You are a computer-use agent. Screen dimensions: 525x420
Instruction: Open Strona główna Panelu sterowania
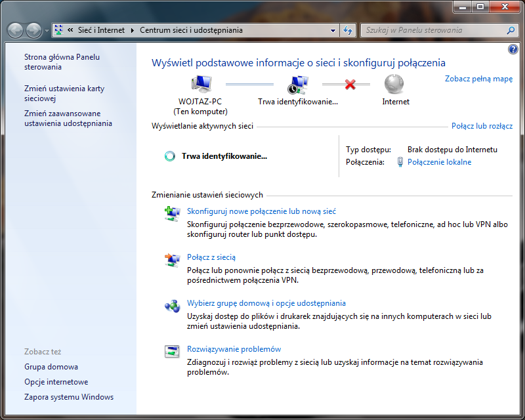(62, 62)
